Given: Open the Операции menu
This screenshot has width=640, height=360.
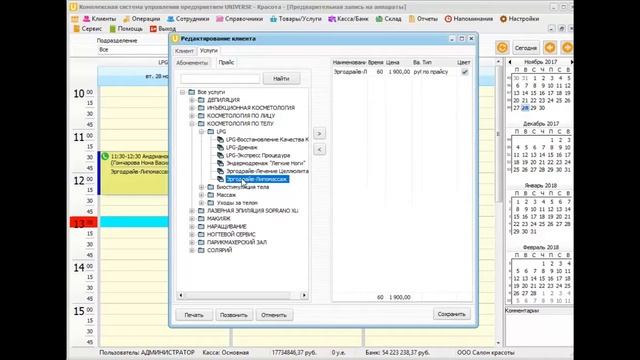Looking at the screenshot, I should 141,19.
